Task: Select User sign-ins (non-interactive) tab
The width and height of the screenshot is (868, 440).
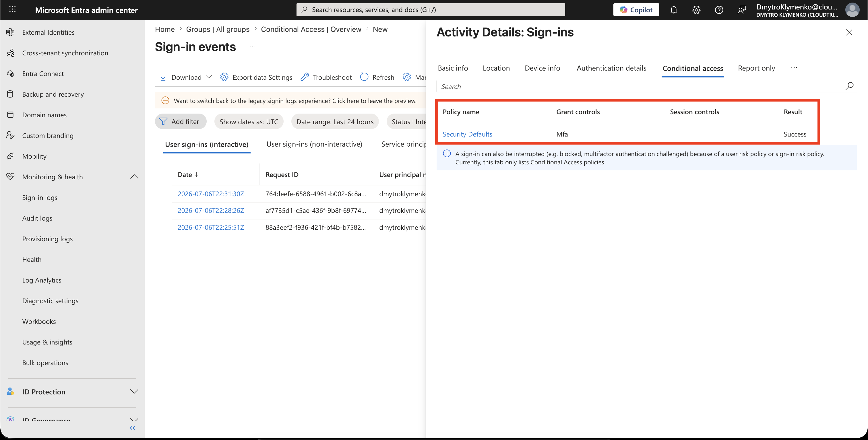Action: pyautogui.click(x=314, y=145)
